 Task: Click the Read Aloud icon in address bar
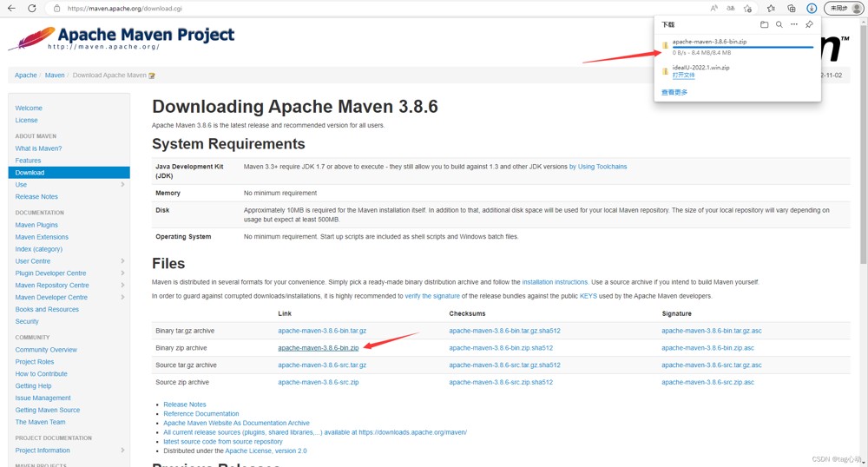click(714, 9)
